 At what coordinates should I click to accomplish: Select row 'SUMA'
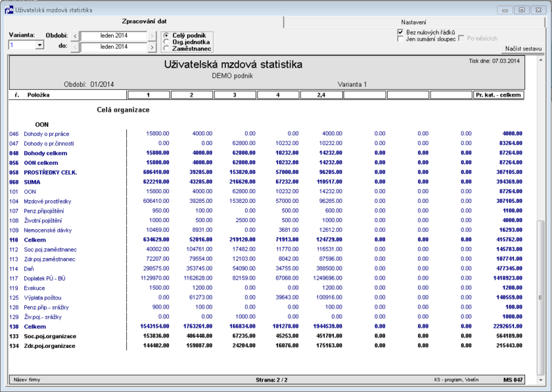tap(266, 182)
